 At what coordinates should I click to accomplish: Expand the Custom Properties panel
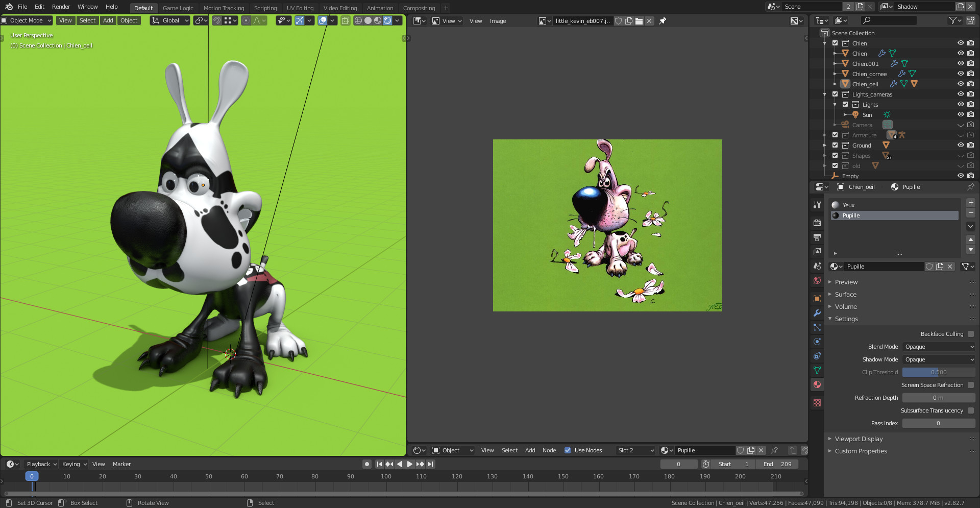[861, 451]
